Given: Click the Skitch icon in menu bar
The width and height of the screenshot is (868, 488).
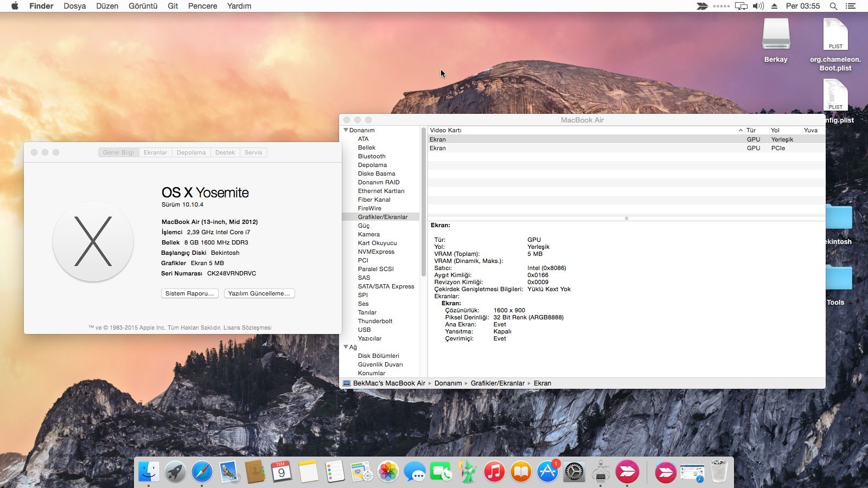Looking at the screenshot, I should (x=703, y=6).
